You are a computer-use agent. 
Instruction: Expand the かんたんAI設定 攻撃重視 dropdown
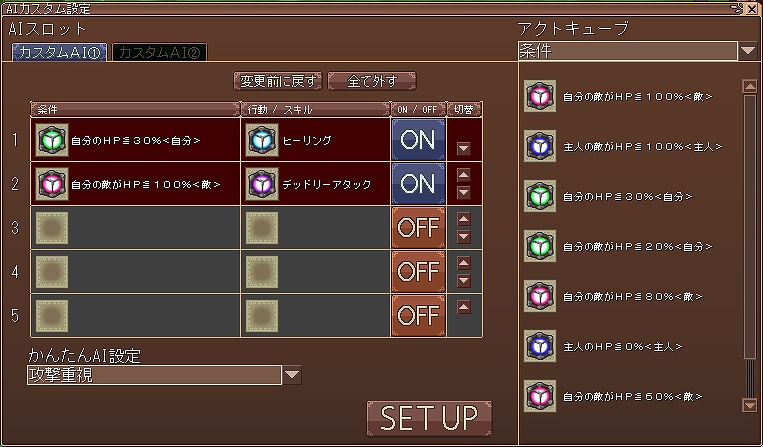292,375
